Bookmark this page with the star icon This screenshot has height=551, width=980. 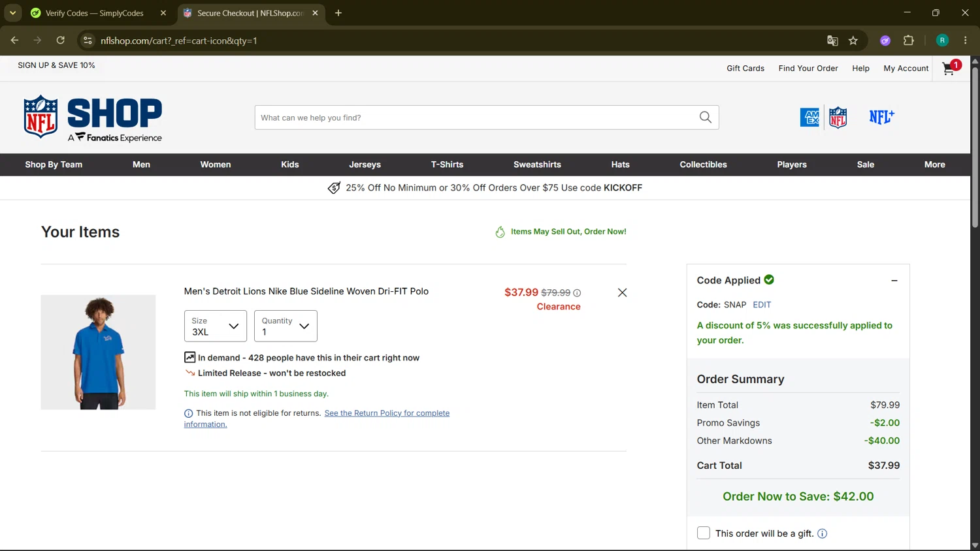point(853,40)
